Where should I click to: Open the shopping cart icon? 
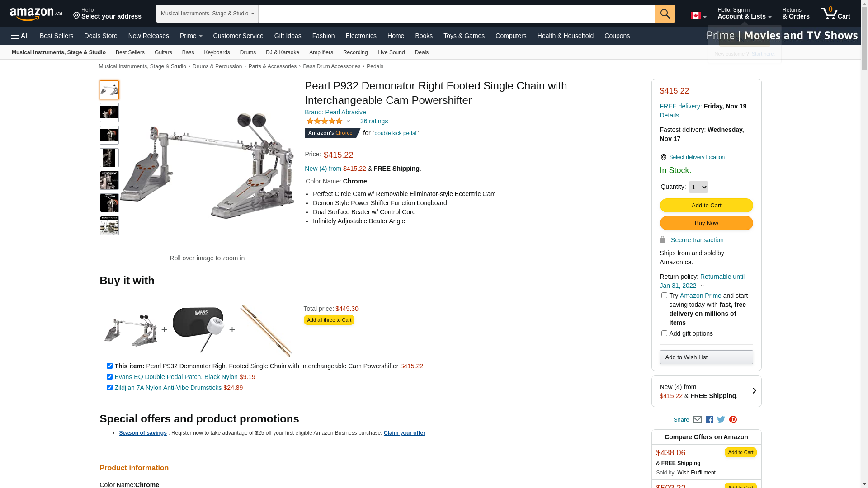(x=835, y=14)
